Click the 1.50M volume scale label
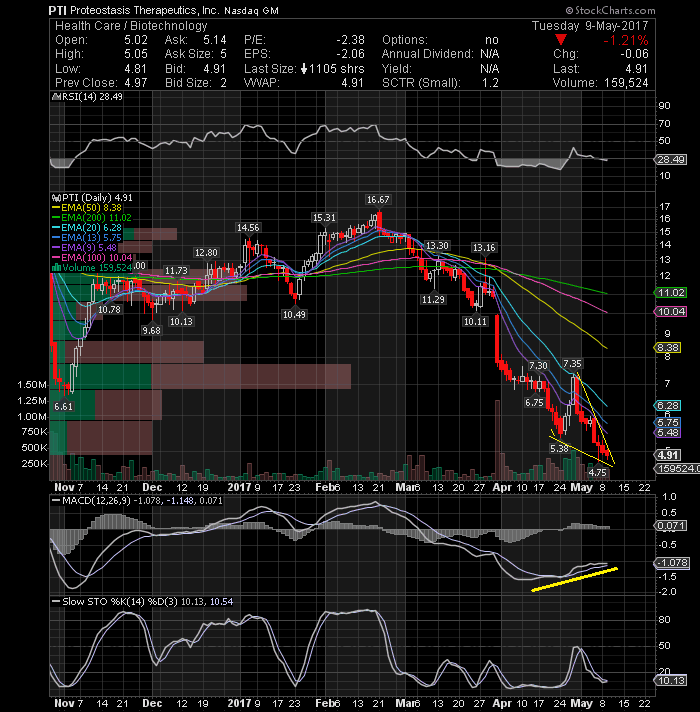The image size is (700, 712). (x=32, y=385)
